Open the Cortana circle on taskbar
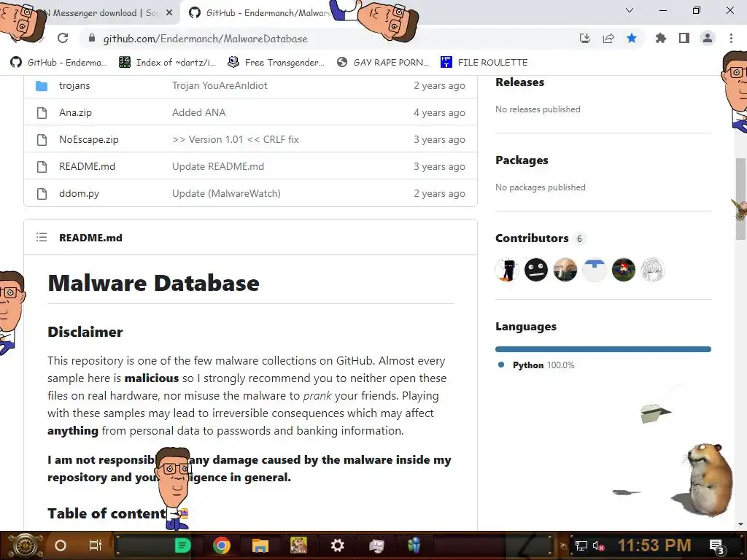Screen dimensions: 747x560 point(61,545)
